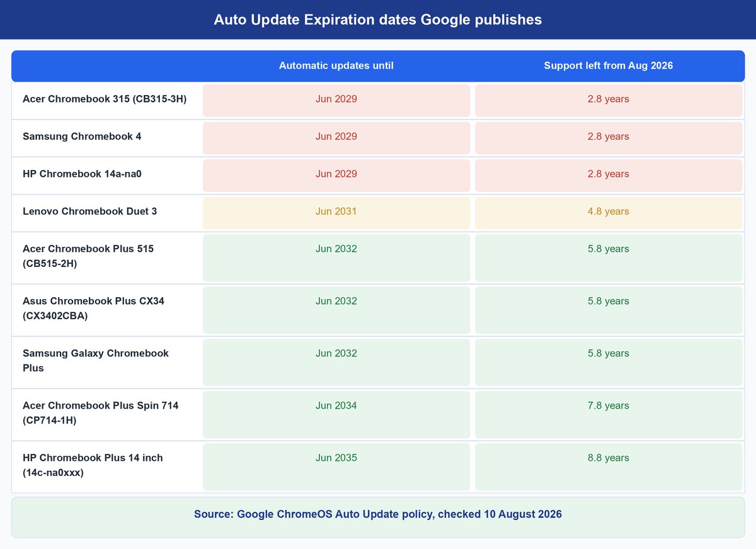Select the HP Chromebook Plus 14 inch label

coord(93,465)
